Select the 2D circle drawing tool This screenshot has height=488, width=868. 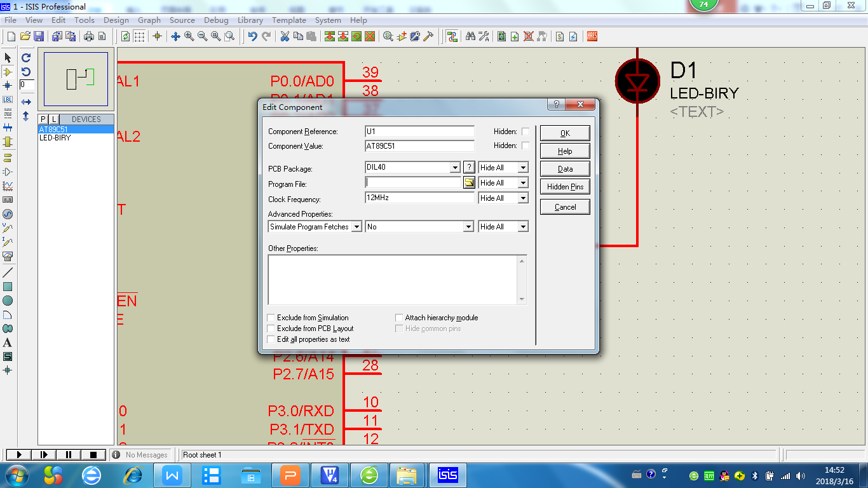[x=8, y=301]
